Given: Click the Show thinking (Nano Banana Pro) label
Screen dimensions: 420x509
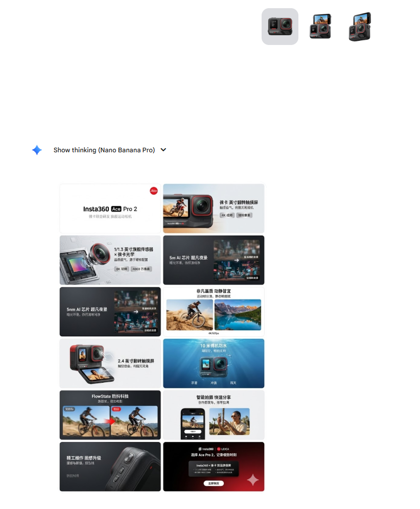Looking at the screenshot, I should [104, 150].
